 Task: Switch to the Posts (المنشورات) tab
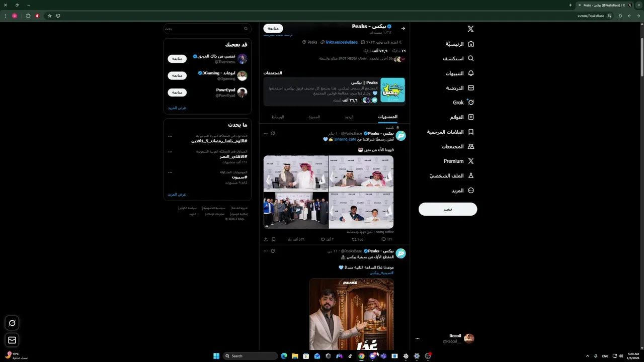[x=387, y=117]
